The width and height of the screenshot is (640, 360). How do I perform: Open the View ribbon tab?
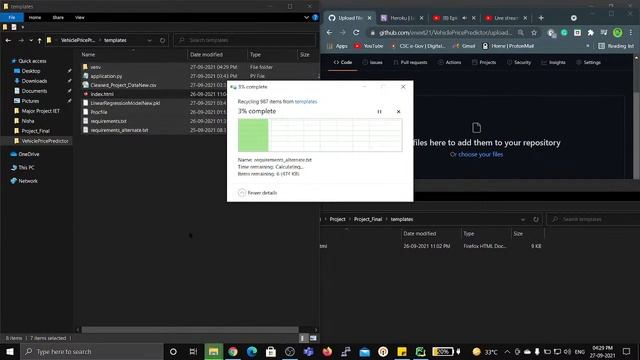click(80, 18)
